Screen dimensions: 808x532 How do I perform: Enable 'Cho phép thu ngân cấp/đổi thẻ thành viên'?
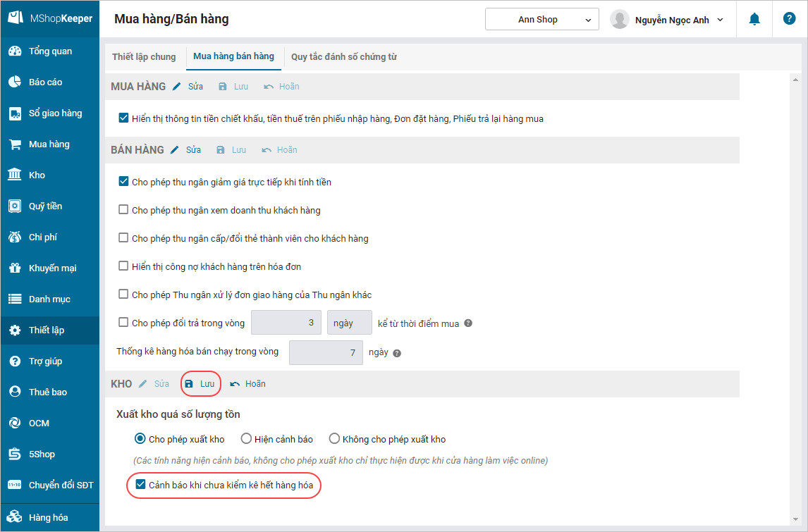pyautogui.click(x=123, y=238)
